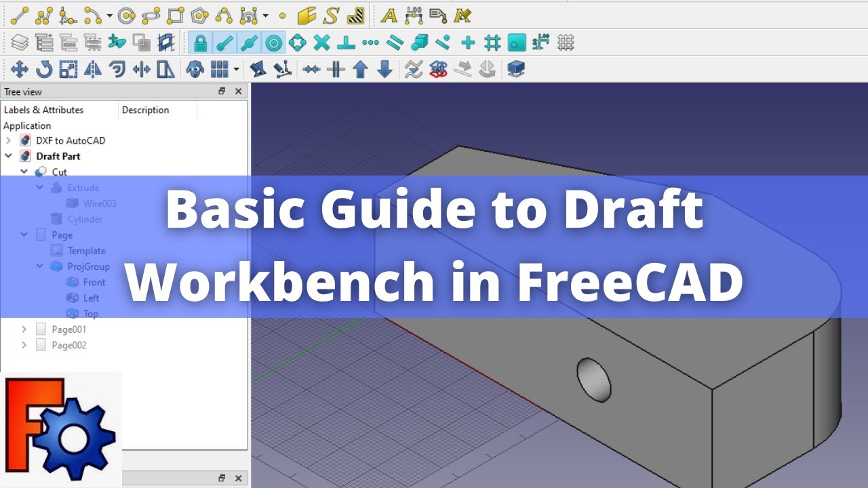Select the Text annotation tool

point(389,15)
